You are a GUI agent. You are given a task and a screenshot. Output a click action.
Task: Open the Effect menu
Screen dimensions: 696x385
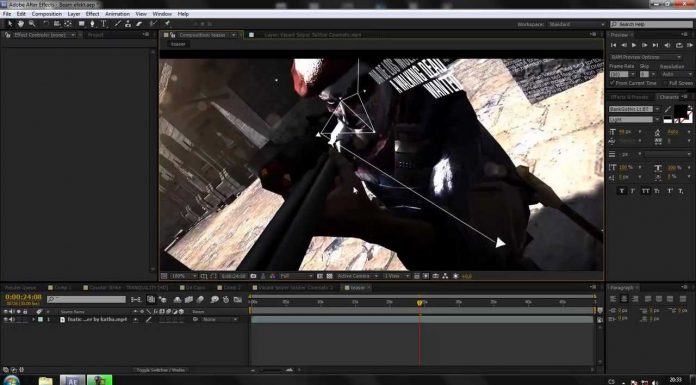click(92, 14)
